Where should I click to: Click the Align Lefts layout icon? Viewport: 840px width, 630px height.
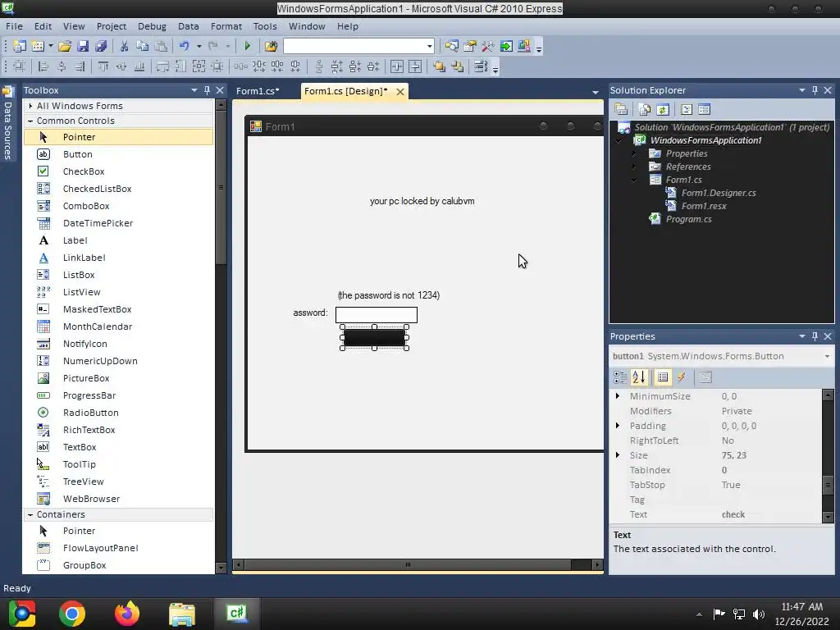point(43,66)
